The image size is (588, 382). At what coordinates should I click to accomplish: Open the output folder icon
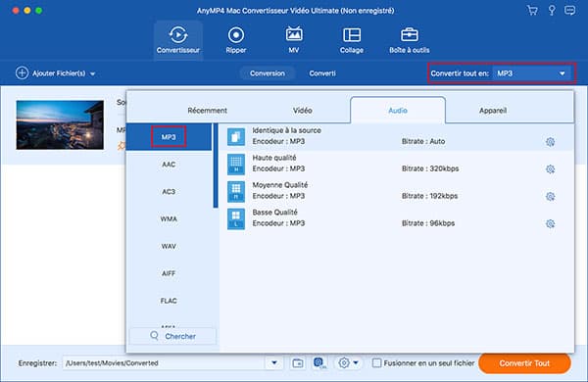point(298,362)
